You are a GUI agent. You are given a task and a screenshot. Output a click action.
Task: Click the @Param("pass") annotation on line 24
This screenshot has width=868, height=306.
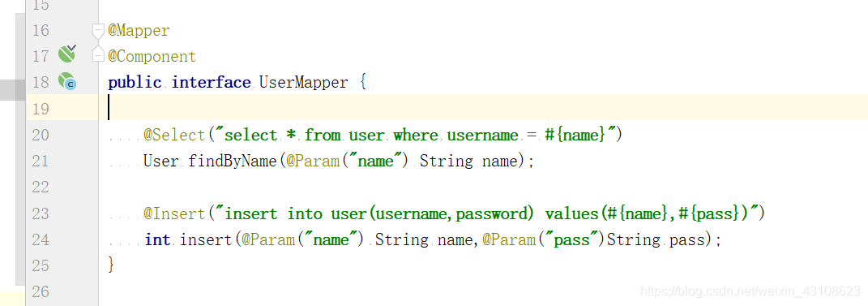point(545,240)
